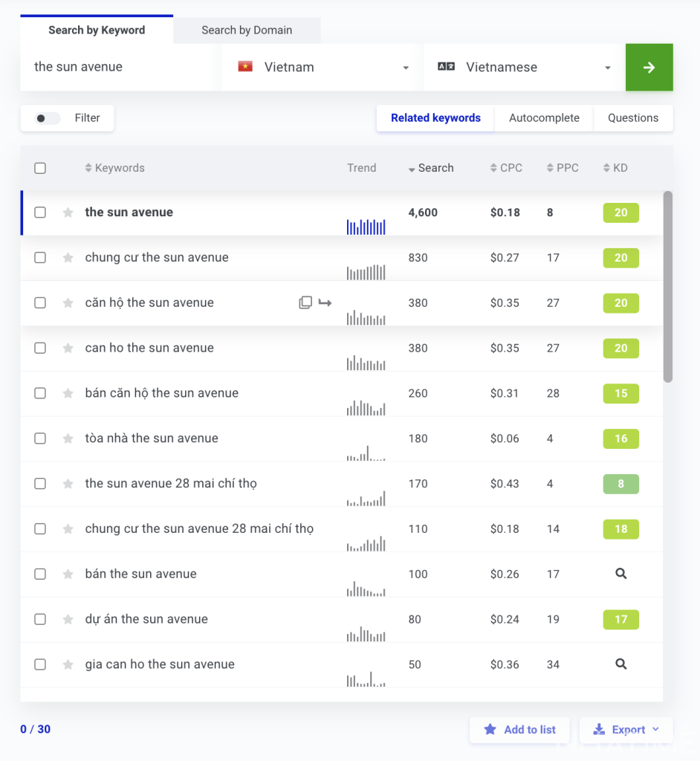Click the arrow icon on 'căn hộ the sun avenue'

pyautogui.click(x=325, y=302)
